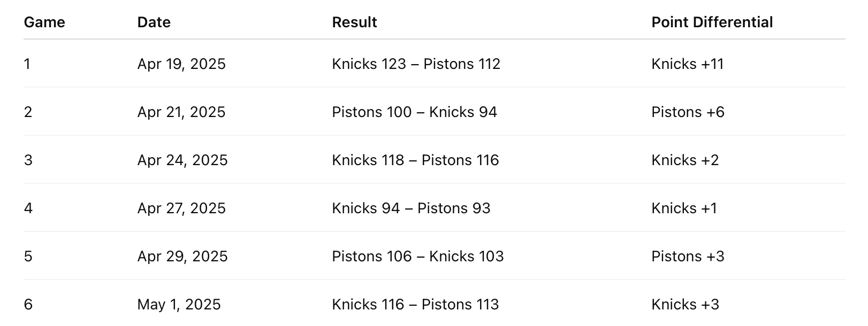Click the Knicks +2 differential cell

[x=685, y=160]
